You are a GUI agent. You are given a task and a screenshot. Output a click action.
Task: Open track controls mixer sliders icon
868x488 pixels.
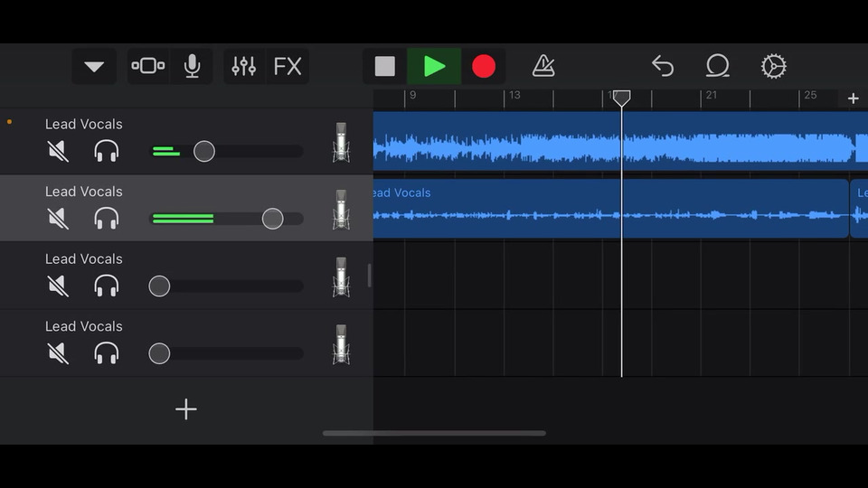coord(243,66)
